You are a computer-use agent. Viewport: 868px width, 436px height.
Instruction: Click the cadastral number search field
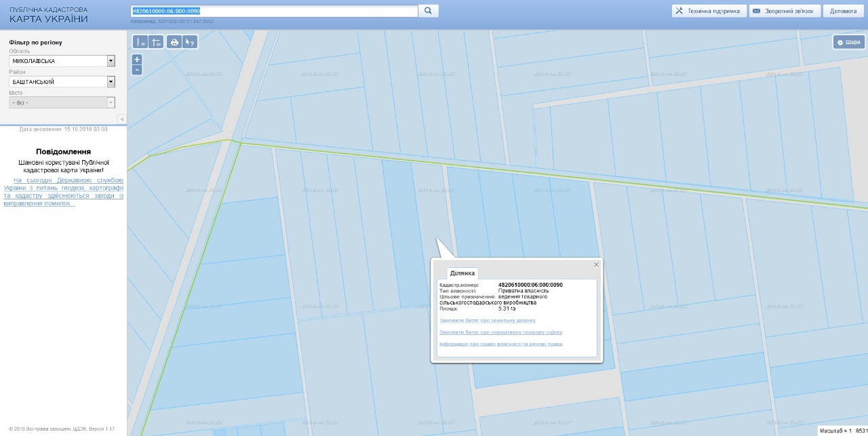(274, 11)
